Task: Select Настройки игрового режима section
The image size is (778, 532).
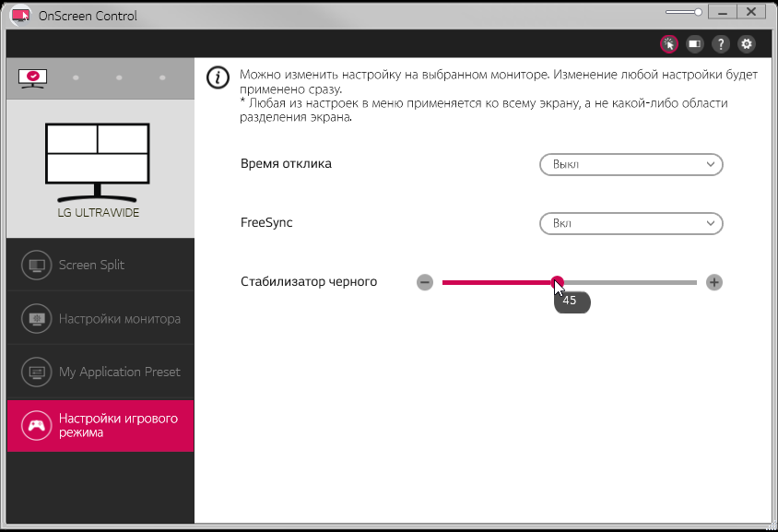Action: click(100, 425)
